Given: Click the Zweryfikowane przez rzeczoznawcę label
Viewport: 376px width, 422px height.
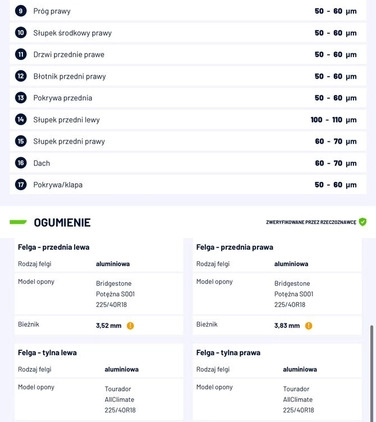Looking at the screenshot, I should 311,222.
